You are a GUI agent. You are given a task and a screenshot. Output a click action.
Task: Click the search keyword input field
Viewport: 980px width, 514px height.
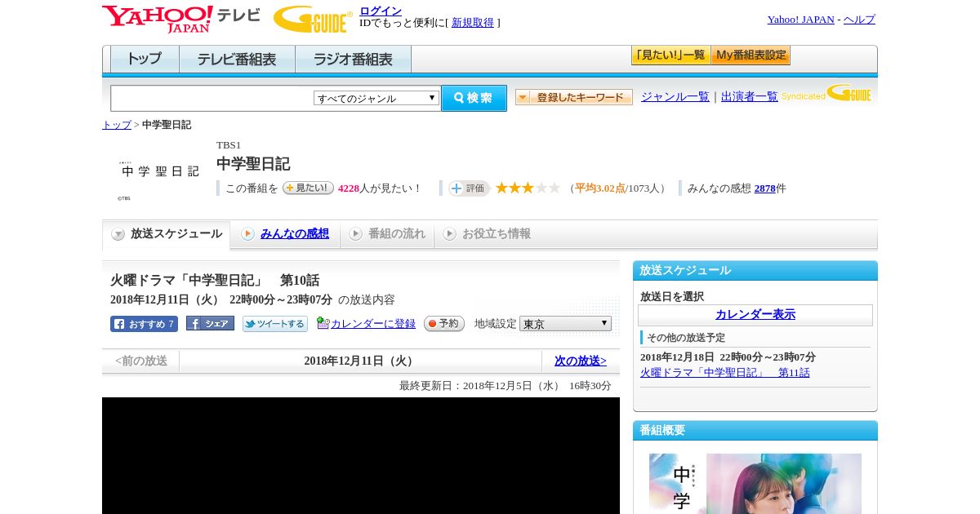[212, 98]
